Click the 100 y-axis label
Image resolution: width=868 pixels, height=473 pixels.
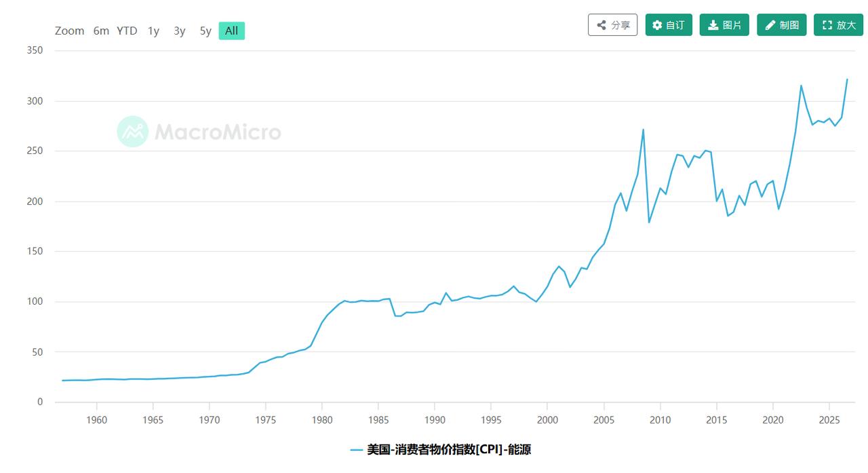pyautogui.click(x=35, y=302)
